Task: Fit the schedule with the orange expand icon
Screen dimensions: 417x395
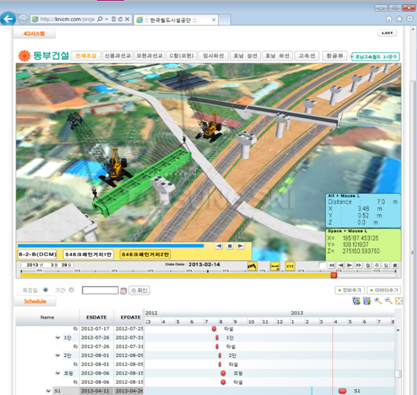Action: pos(399,301)
